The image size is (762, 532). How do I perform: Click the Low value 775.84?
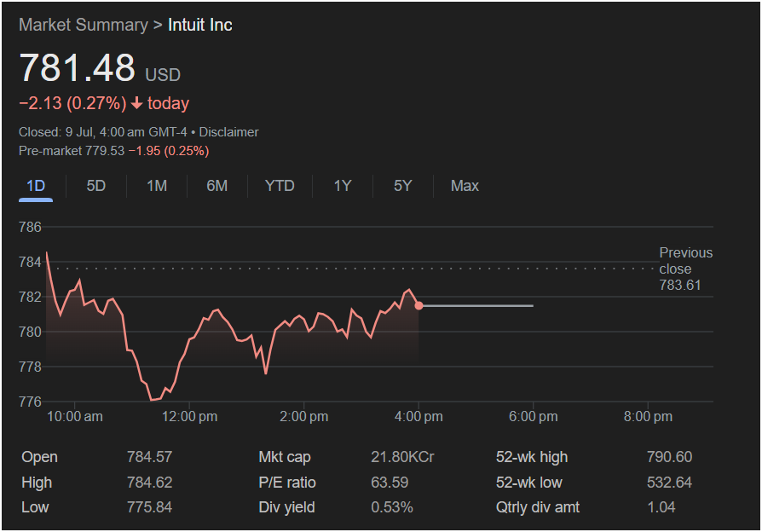pyautogui.click(x=149, y=507)
